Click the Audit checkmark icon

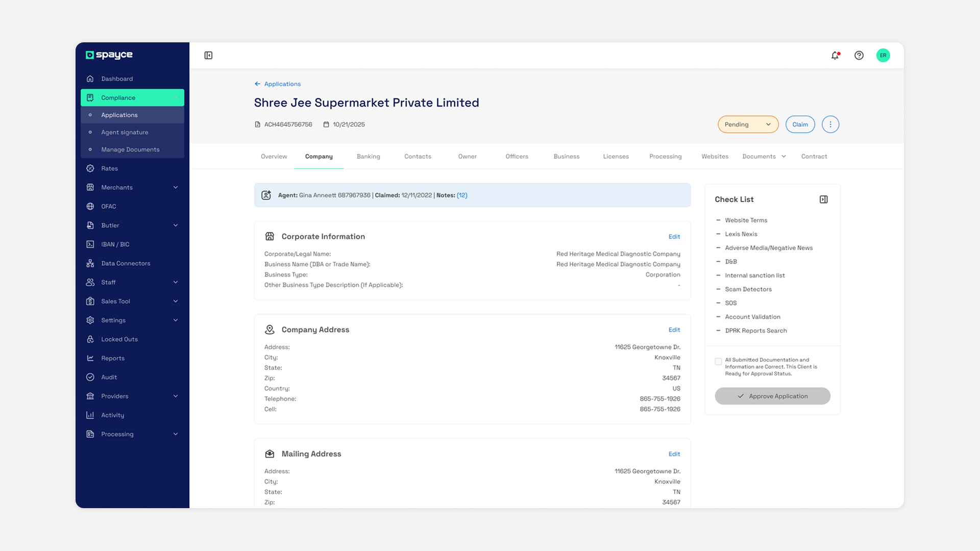90,377
